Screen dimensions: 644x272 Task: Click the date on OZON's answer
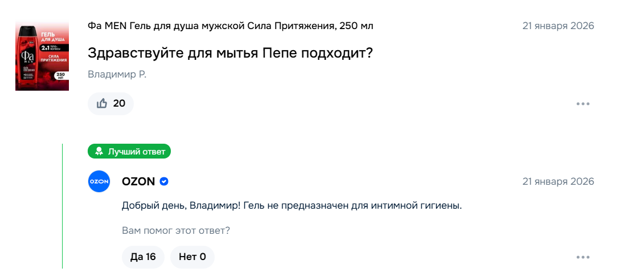click(558, 181)
